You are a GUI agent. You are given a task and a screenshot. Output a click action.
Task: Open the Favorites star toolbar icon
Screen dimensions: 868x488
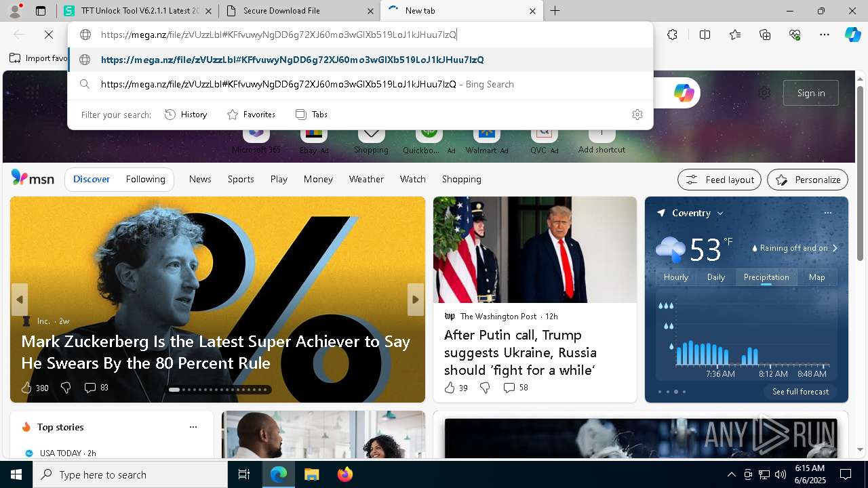pos(735,35)
